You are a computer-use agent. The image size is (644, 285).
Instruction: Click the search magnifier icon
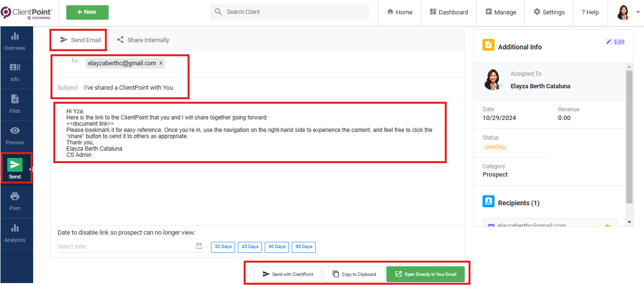pos(218,12)
